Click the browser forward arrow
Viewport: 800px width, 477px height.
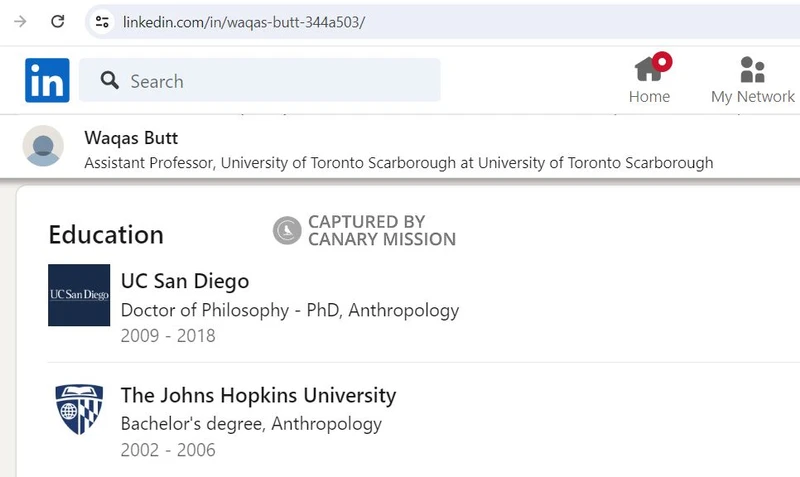coord(20,21)
